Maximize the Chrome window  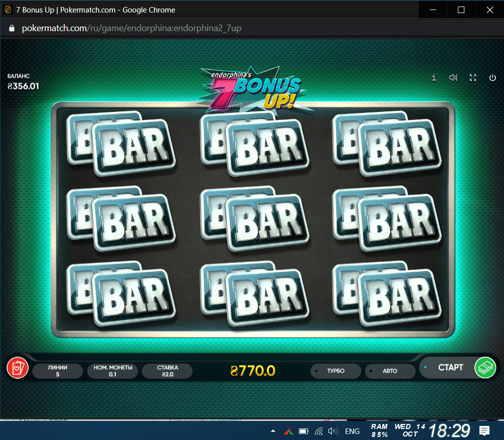coord(461,10)
